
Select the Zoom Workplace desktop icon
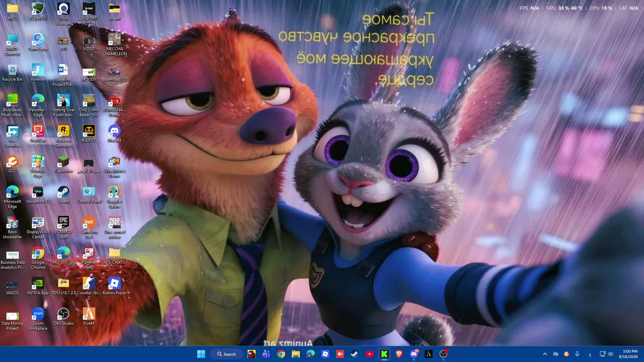(x=38, y=320)
